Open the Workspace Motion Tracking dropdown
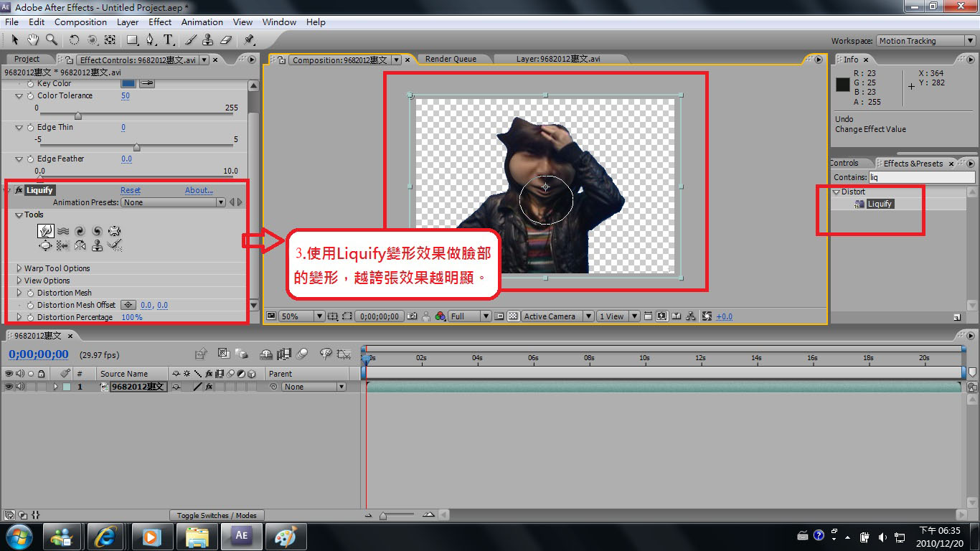 click(926, 41)
